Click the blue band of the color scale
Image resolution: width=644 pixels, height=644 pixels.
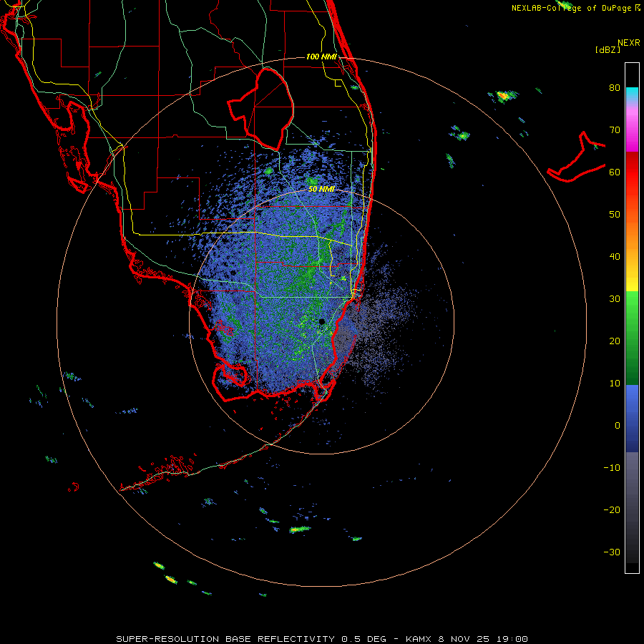pyautogui.click(x=632, y=417)
